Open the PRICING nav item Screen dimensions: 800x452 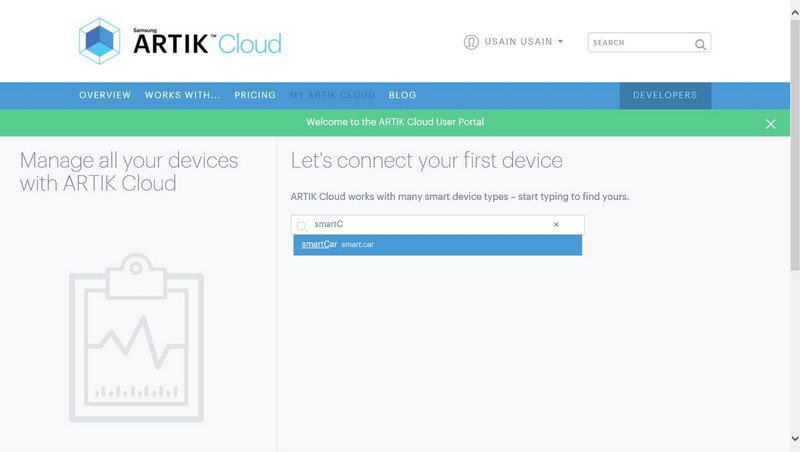coord(255,95)
